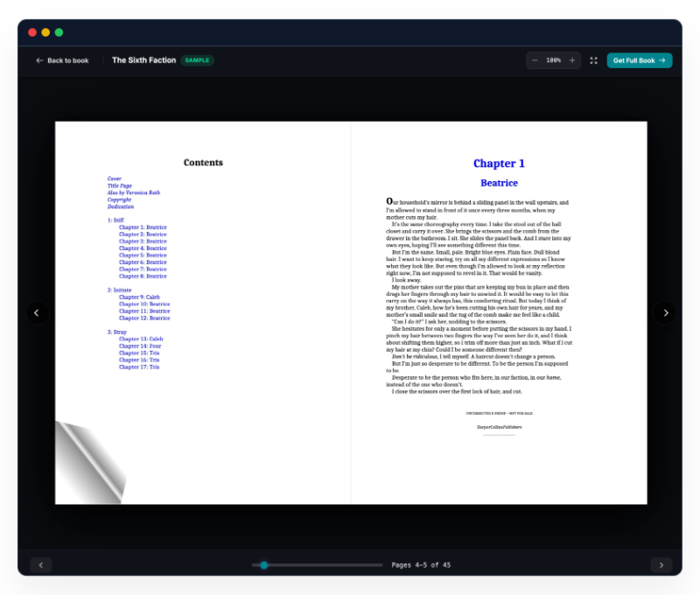Screen dimensions: 700x595
Task: Click the Chapter 1 heading on right page
Action: (x=499, y=164)
